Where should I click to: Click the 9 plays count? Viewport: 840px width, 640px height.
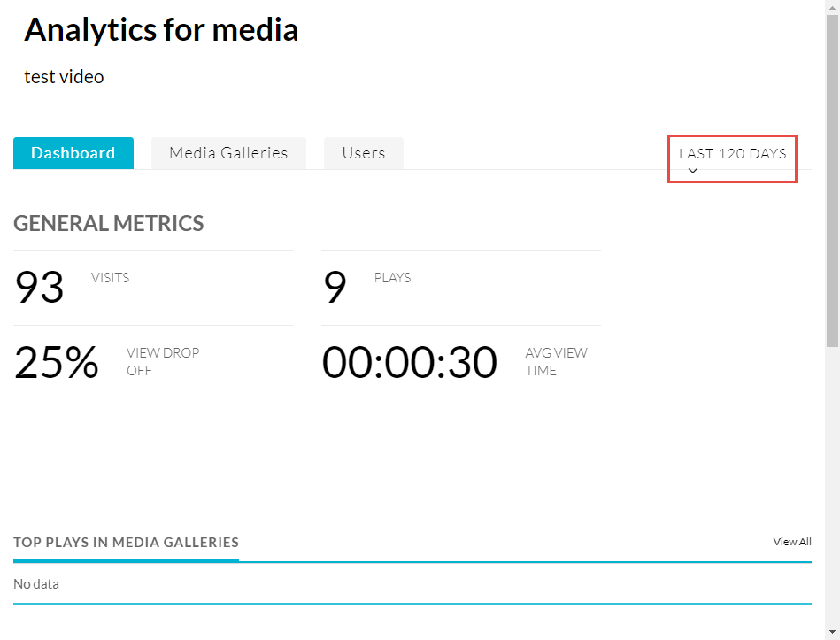tap(335, 288)
